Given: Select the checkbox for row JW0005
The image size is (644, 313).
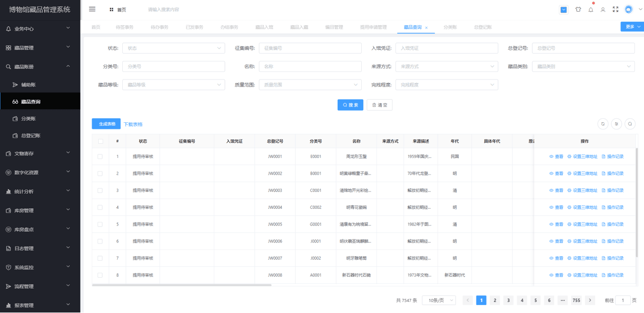Looking at the screenshot, I should coord(100,224).
